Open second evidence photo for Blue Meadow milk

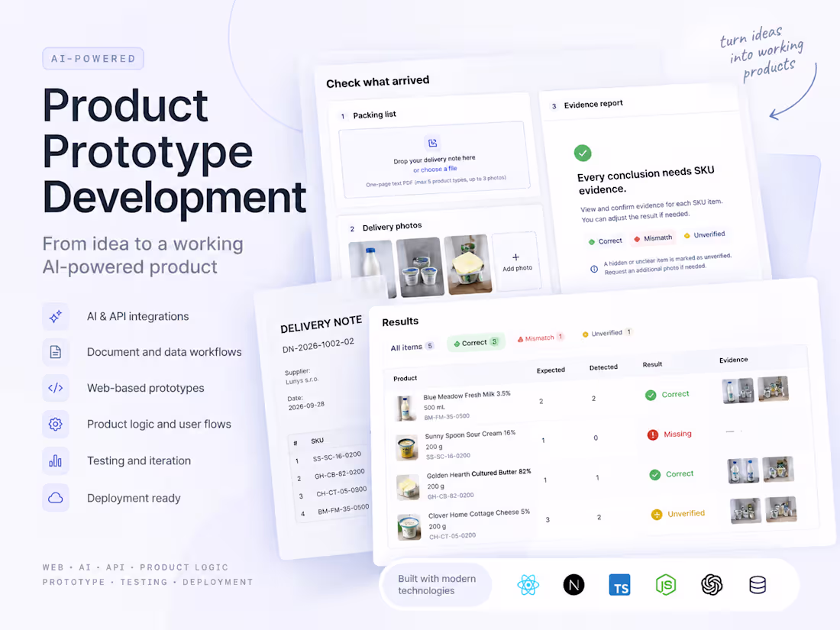click(773, 389)
